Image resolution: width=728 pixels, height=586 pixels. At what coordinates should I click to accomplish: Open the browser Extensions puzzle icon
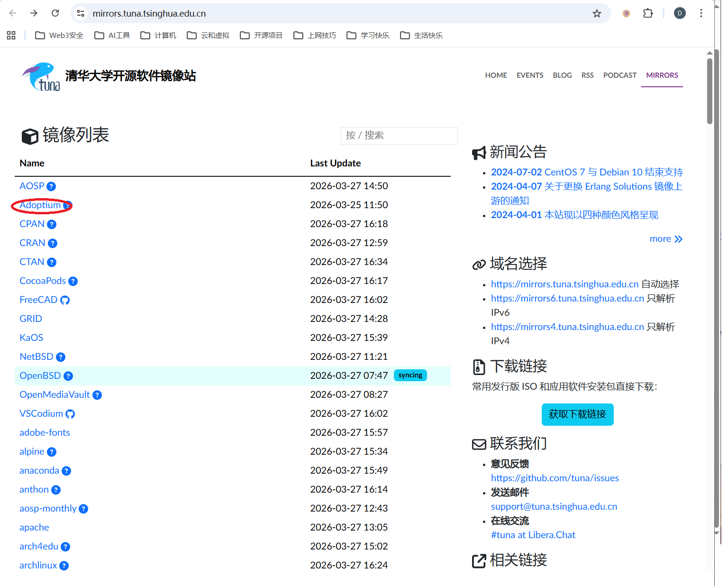pyautogui.click(x=648, y=13)
